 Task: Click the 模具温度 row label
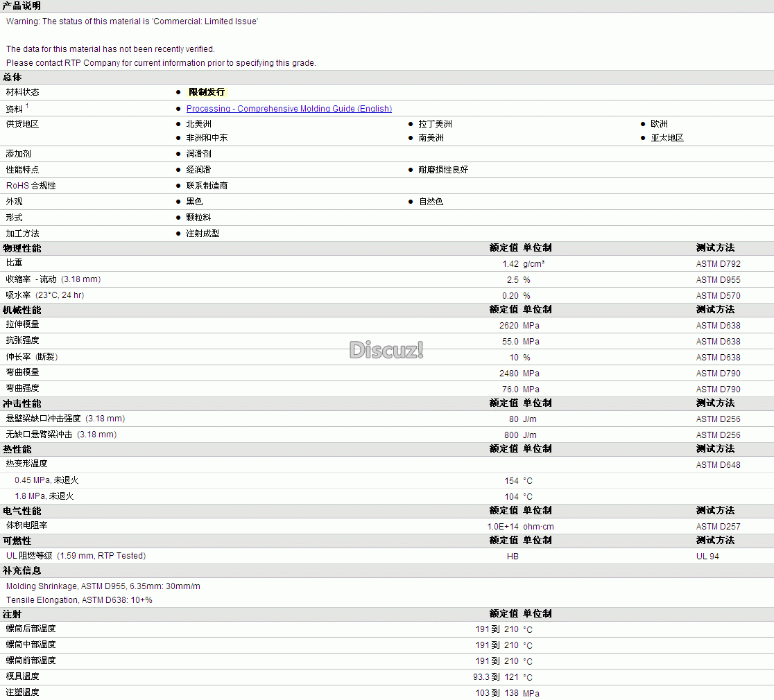click(22, 676)
